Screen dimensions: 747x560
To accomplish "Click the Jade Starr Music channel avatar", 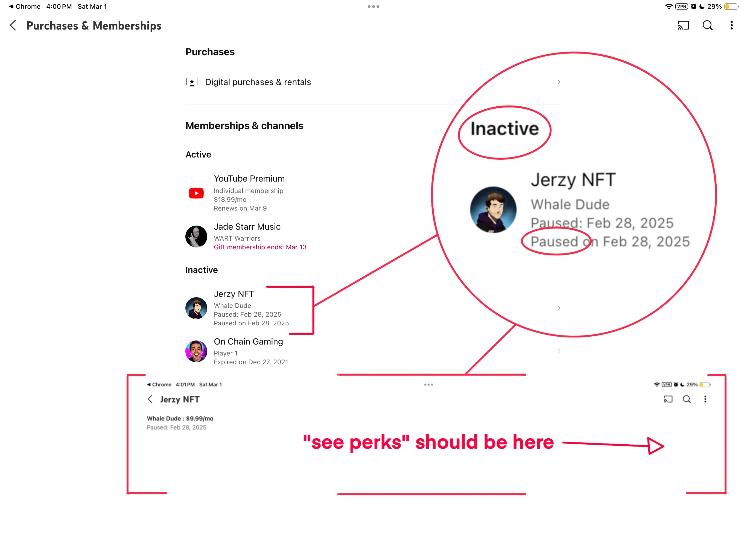I will pyautogui.click(x=196, y=237).
